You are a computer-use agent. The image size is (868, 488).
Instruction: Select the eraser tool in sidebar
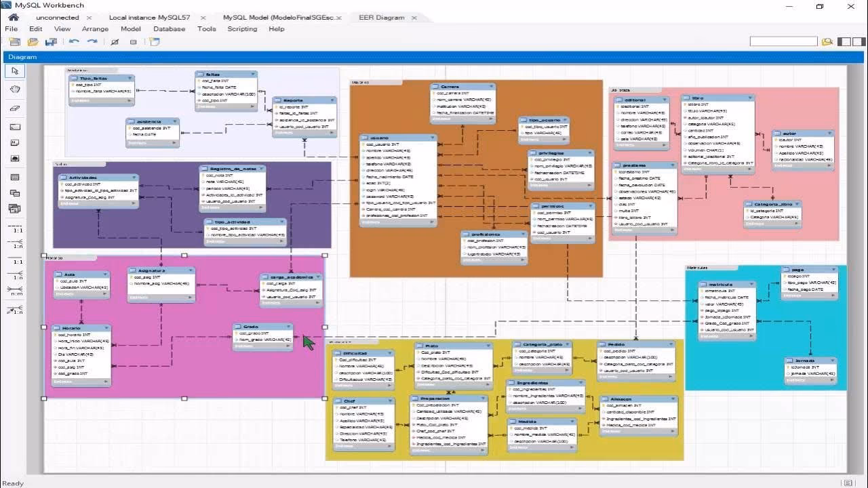[15, 108]
